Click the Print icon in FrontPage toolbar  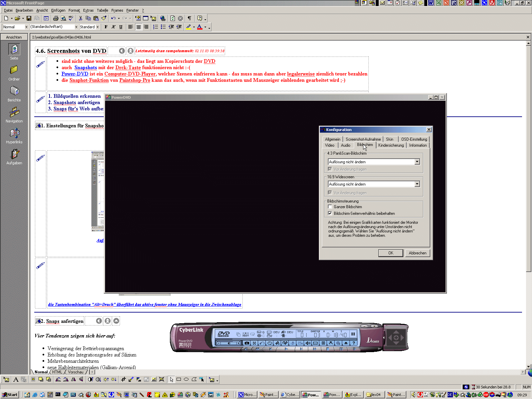(x=56, y=18)
